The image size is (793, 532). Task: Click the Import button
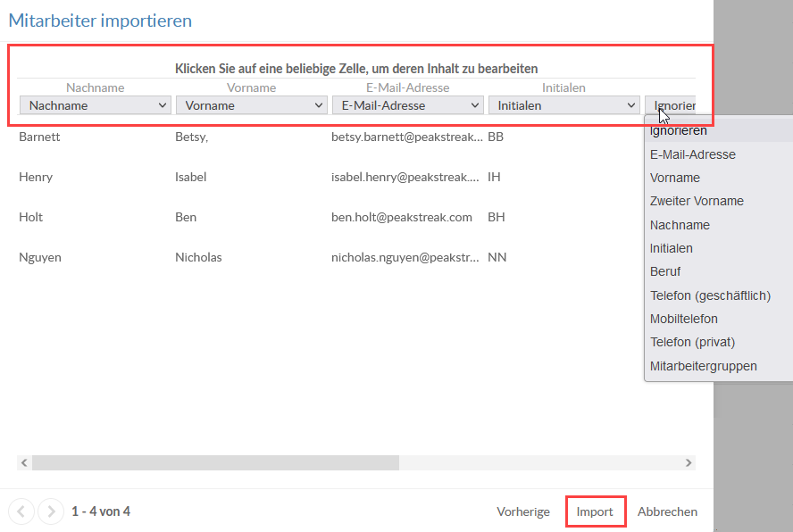coord(595,511)
